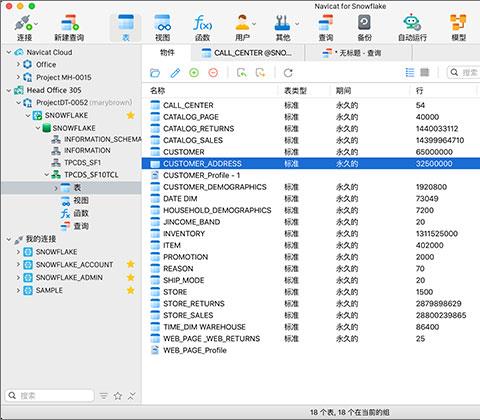Toggle the favorites-only star filter at sidebar bottom

click(x=118, y=396)
